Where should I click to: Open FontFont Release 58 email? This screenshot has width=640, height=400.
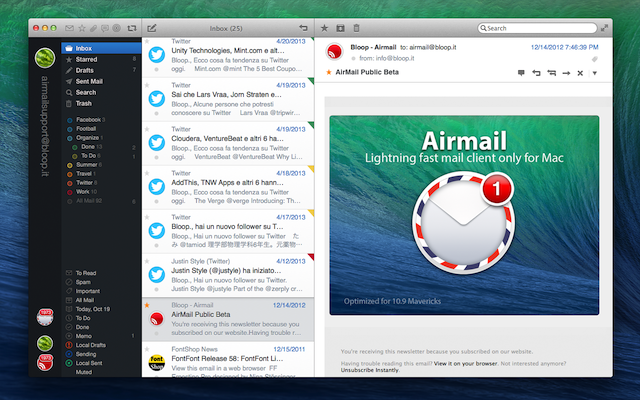228,360
